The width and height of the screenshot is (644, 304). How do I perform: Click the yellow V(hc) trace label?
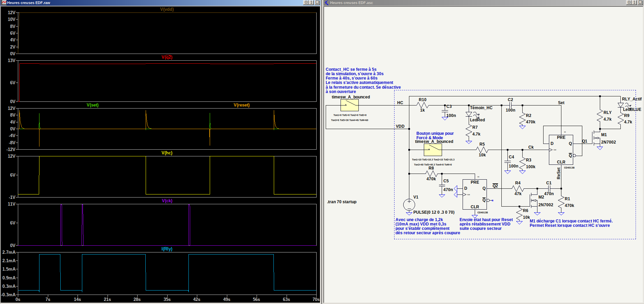click(x=167, y=153)
